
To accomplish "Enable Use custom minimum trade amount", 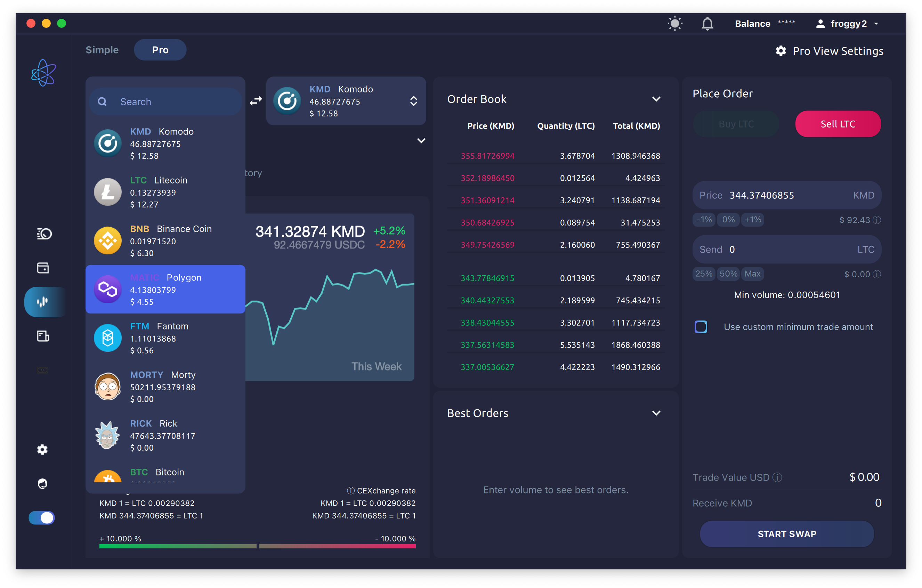I will [701, 327].
